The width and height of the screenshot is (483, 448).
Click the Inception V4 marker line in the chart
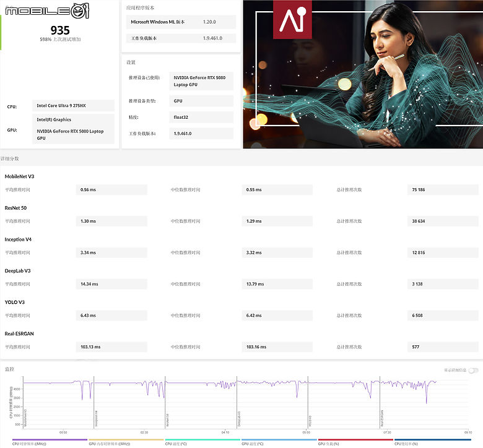[94, 402]
